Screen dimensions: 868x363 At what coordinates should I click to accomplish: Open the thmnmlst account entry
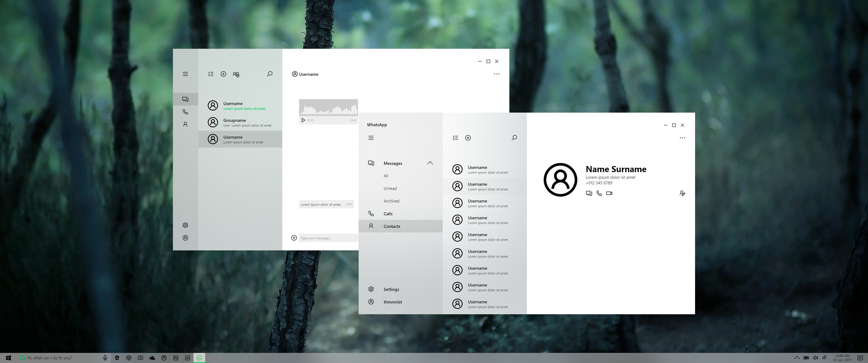[401, 302]
